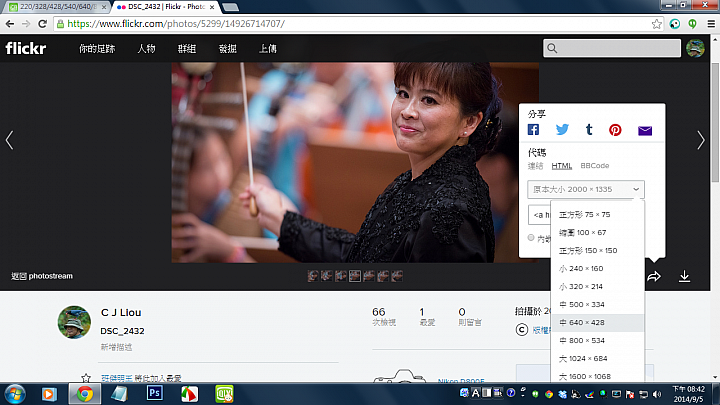Viewport: 720px width, 405px height.
Task: Share the photo on Facebook
Action: [533, 130]
